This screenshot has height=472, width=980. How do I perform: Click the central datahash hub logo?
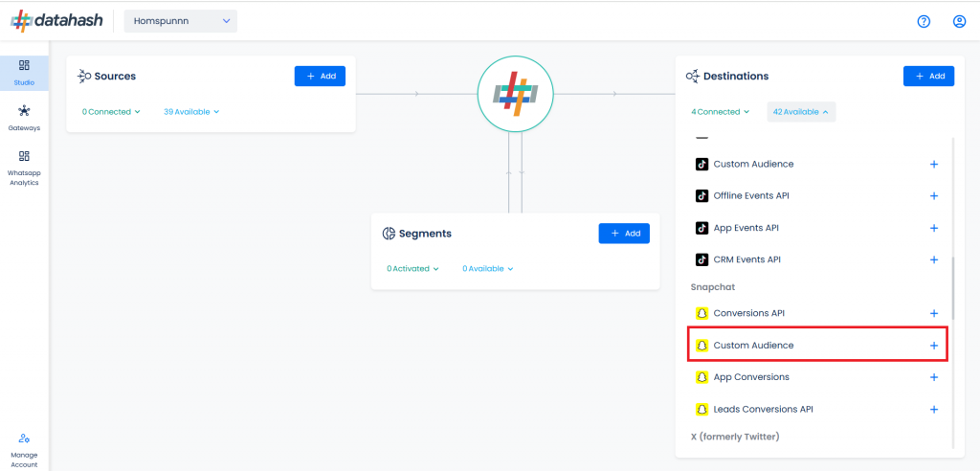click(515, 94)
